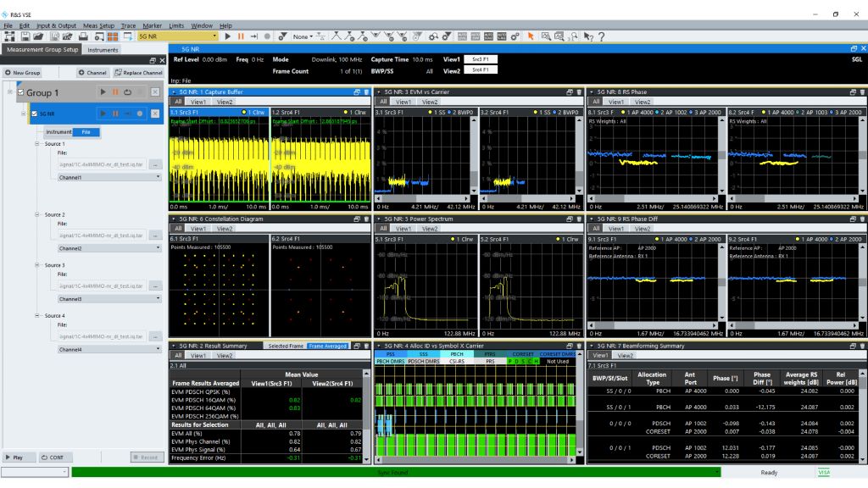Collapse the Group 1 tree node

tap(9, 91)
